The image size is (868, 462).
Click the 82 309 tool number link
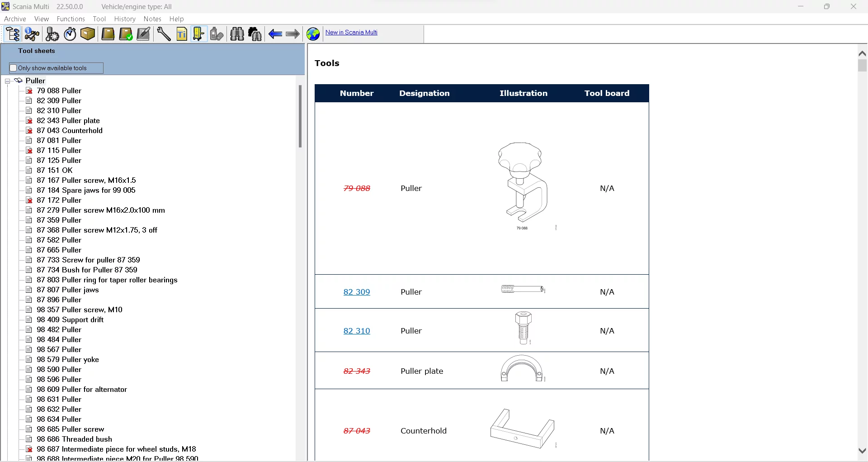(x=357, y=292)
